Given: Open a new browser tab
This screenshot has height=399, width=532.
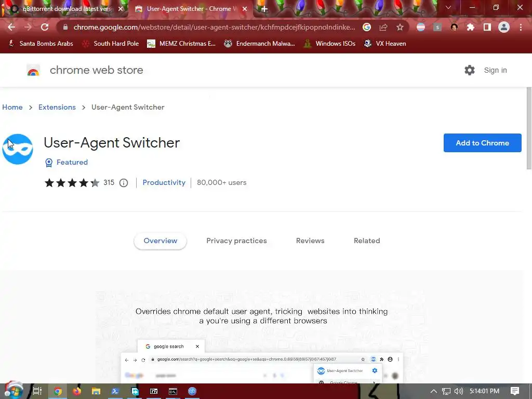Looking at the screenshot, I should tap(264, 9).
